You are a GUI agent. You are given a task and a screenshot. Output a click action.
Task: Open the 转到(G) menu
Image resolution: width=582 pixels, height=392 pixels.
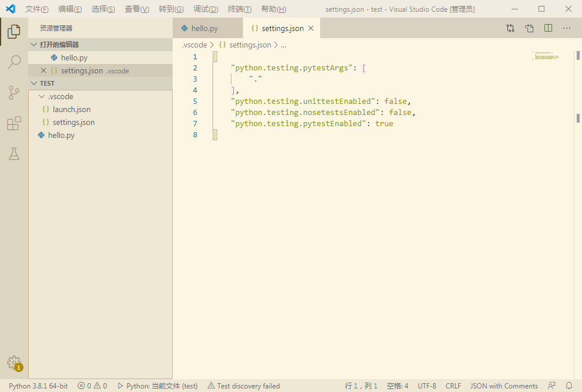click(171, 9)
